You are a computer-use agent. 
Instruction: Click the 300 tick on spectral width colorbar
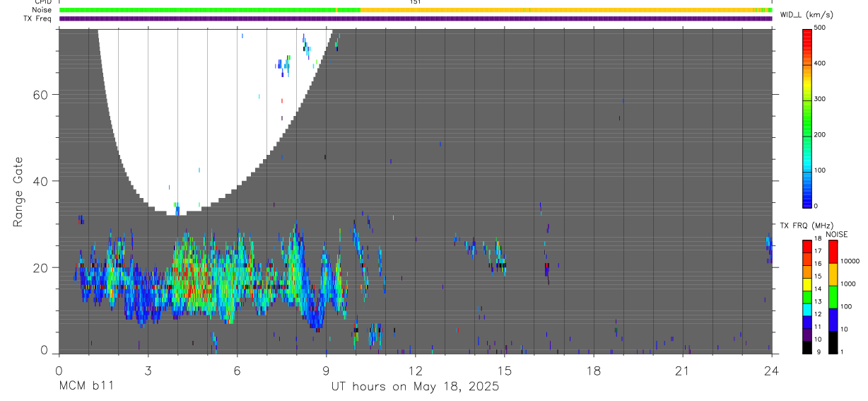pyautogui.click(x=820, y=99)
